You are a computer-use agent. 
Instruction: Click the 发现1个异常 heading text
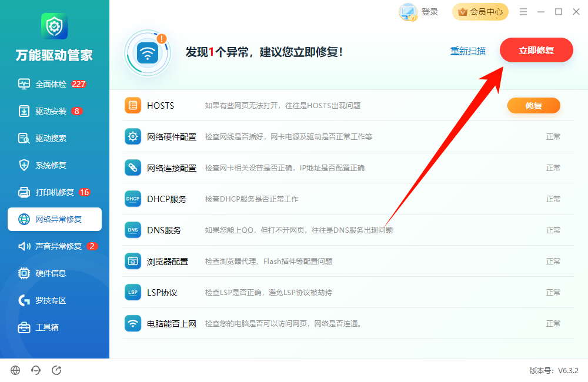pyautogui.click(x=265, y=52)
